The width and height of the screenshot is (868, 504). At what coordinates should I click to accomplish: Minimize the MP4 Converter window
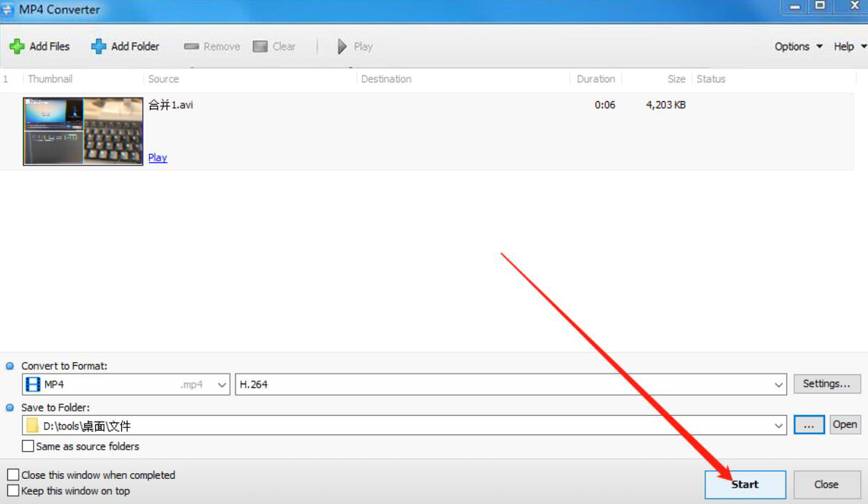[796, 6]
